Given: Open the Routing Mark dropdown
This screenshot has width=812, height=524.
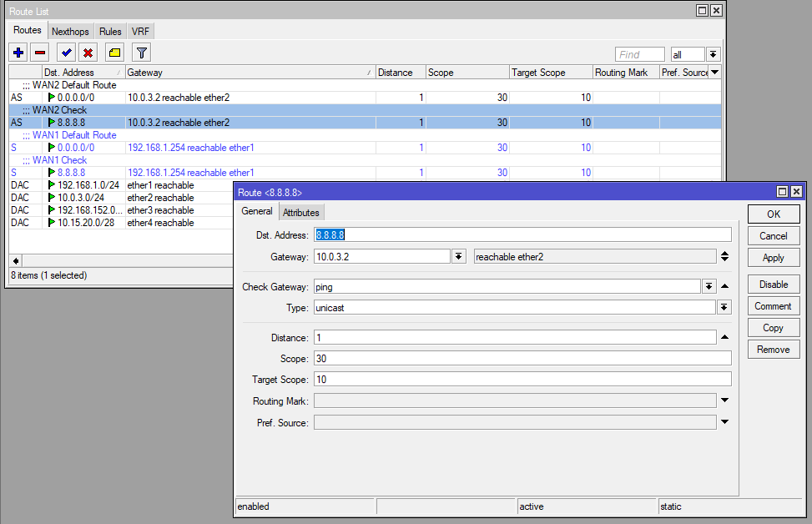Looking at the screenshot, I should [x=724, y=401].
